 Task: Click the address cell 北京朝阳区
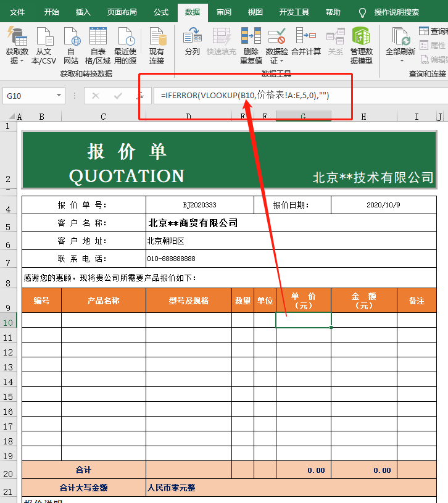point(291,241)
